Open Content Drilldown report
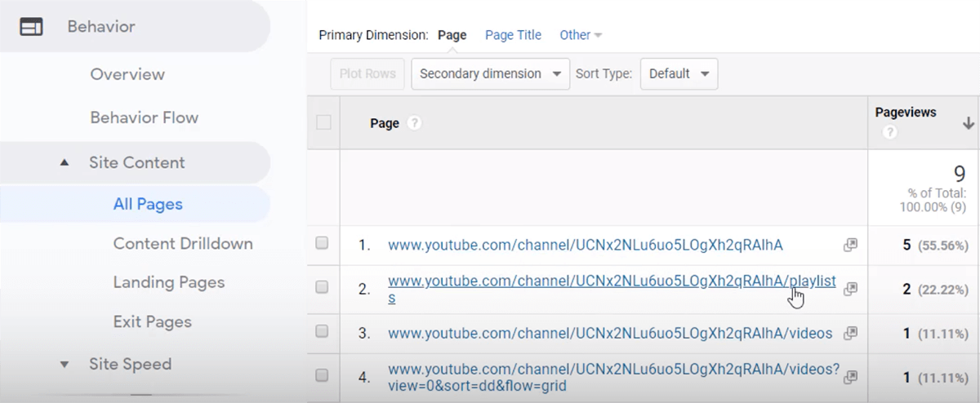The width and height of the screenshot is (980, 403). click(x=183, y=243)
